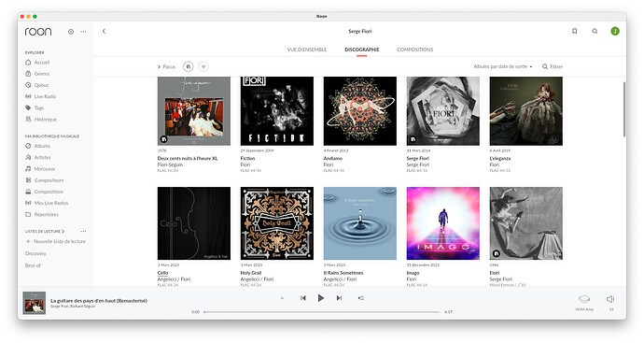Screen dimensions: 644x343
Task: Open the search magnifier icon
Action: point(595,31)
